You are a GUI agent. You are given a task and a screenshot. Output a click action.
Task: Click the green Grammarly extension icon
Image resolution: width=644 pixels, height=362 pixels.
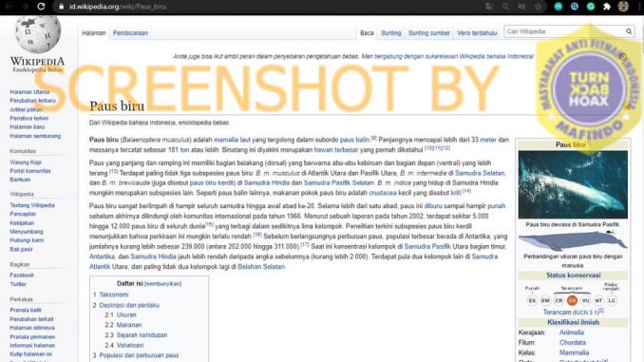(x=591, y=7)
